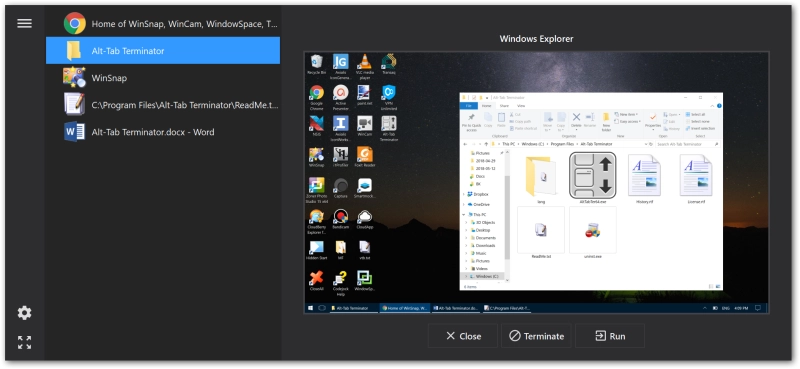Open View ribbon tab in previewed Explorer
800x369 pixels.
(x=521, y=106)
